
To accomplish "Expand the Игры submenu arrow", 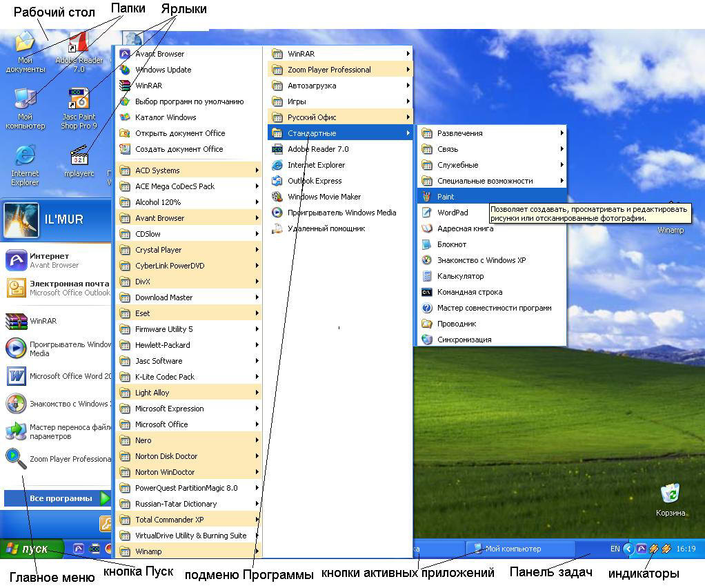I will (408, 101).
